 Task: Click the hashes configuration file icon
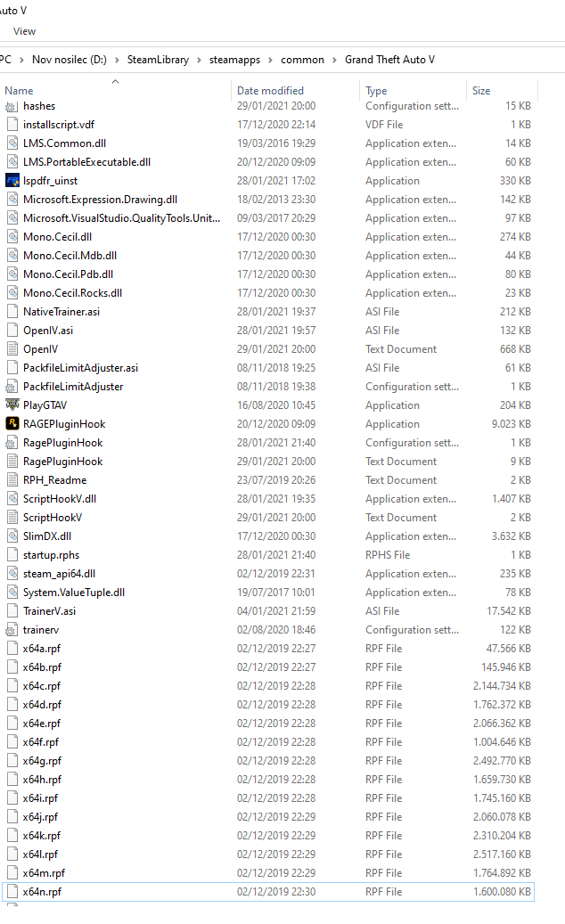(12, 107)
